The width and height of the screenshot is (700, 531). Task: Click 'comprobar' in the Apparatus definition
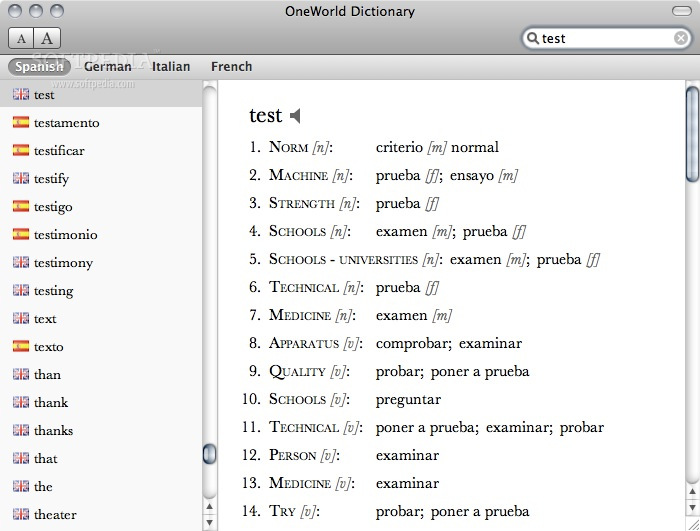[414, 344]
